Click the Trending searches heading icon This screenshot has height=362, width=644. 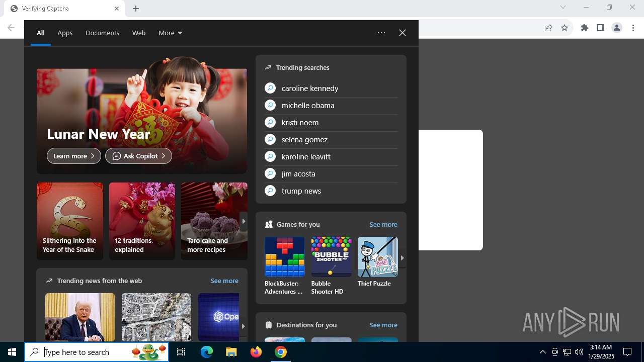point(268,67)
